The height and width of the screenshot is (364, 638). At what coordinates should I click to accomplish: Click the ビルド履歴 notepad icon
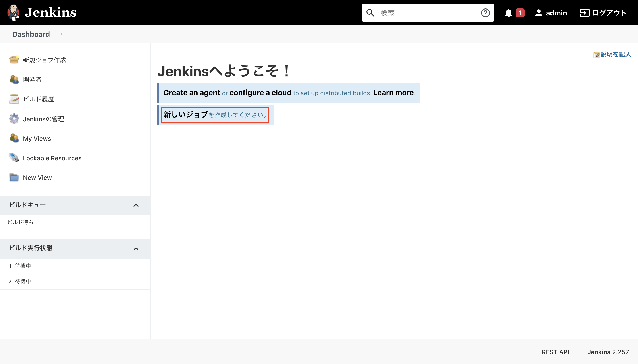tap(14, 99)
